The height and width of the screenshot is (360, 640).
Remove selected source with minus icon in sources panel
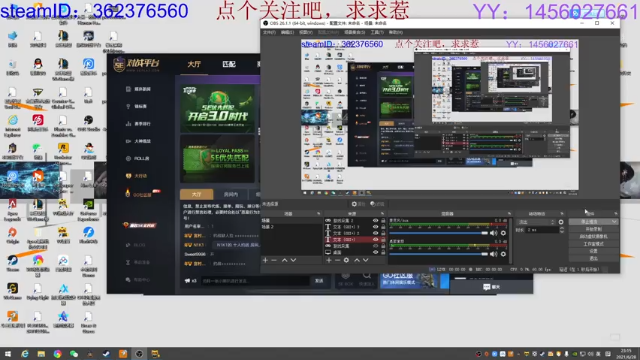point(338,260)
